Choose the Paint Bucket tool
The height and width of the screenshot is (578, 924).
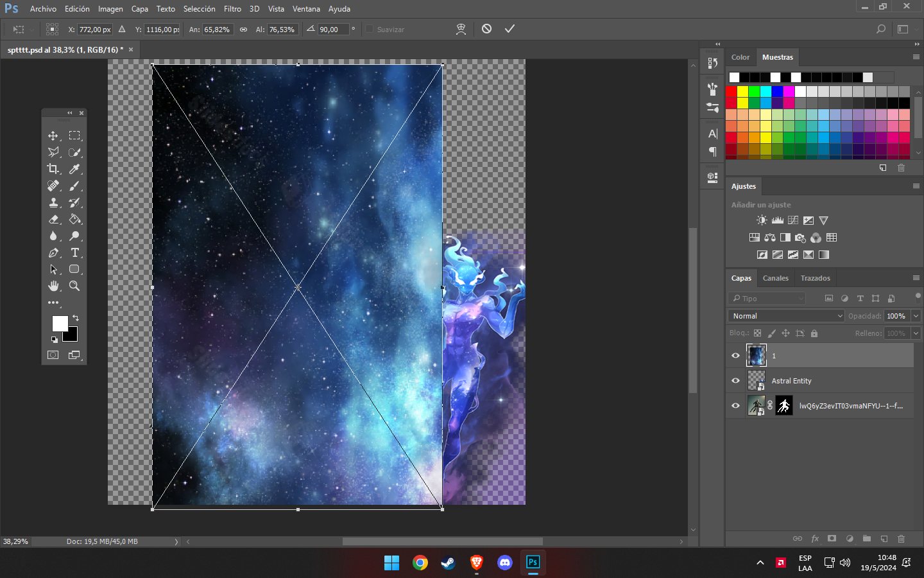[74, 219]
